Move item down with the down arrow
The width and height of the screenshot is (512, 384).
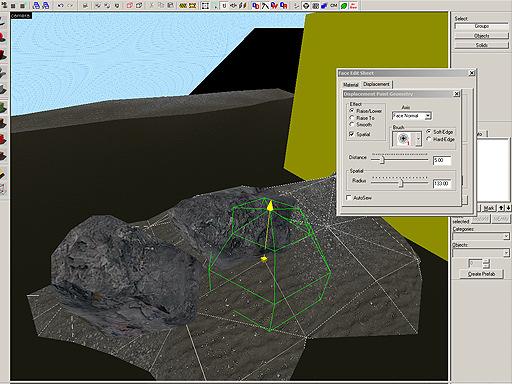pos(508,208)
